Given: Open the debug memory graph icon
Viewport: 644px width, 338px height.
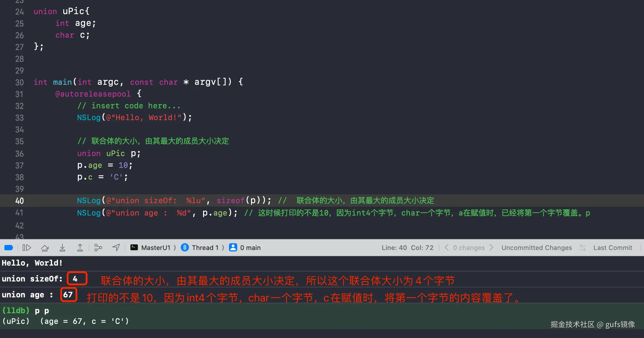Looking at the screenshot, I should pos(98,248).
